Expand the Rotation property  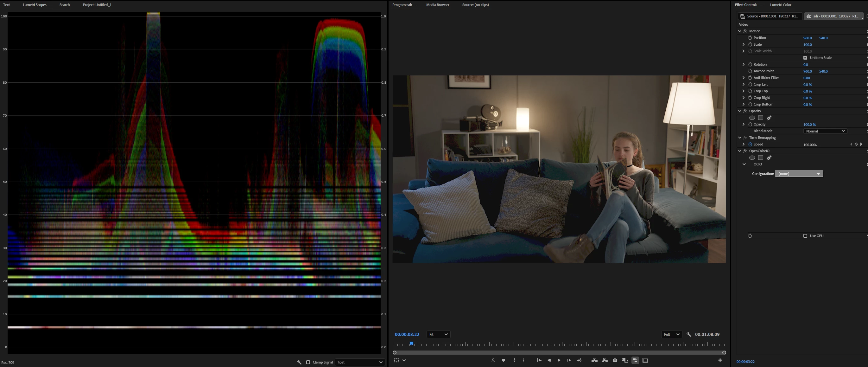click(743, 64)
